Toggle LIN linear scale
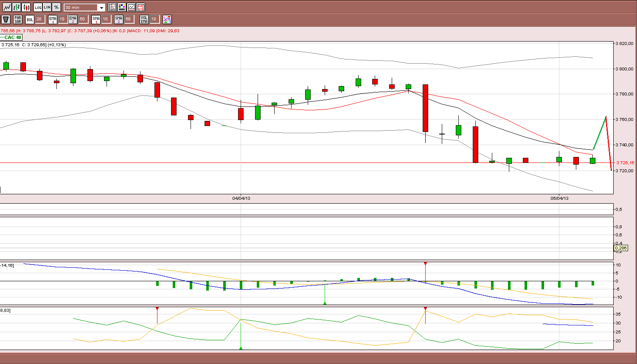Viewport: 637px width, 364px height. click(x=47, y=7)
